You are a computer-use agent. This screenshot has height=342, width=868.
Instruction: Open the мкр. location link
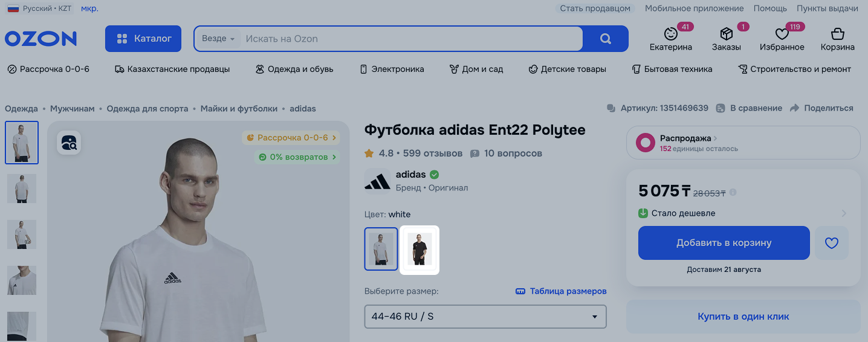[x=89, y=8]
